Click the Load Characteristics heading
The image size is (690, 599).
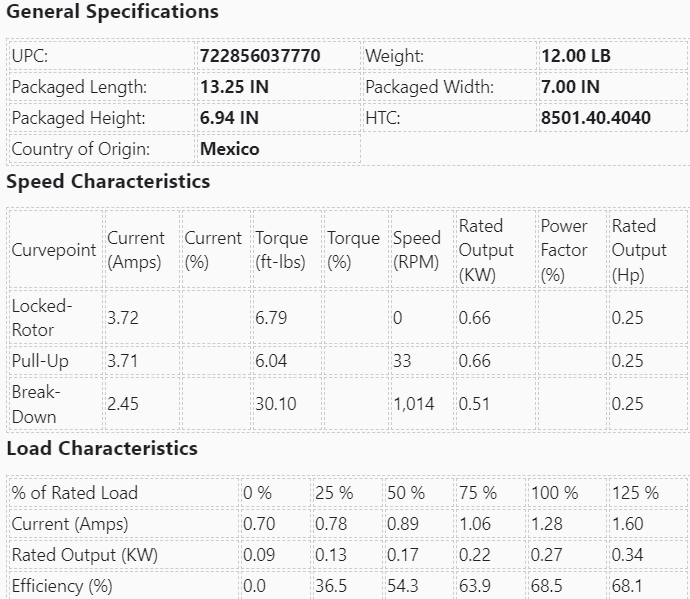[102, 449]
